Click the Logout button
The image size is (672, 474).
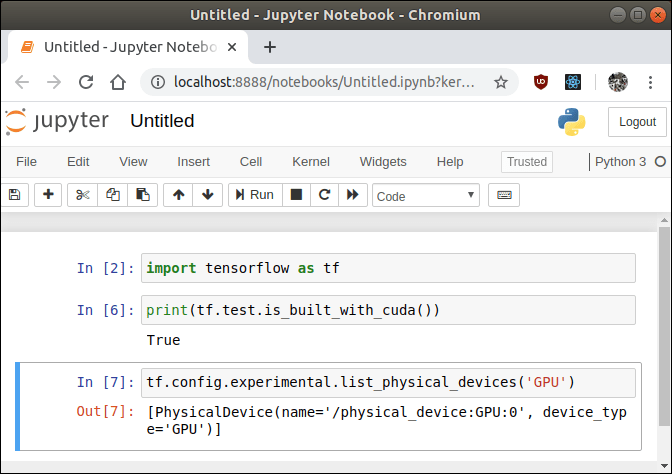click(x=636, y=122)
